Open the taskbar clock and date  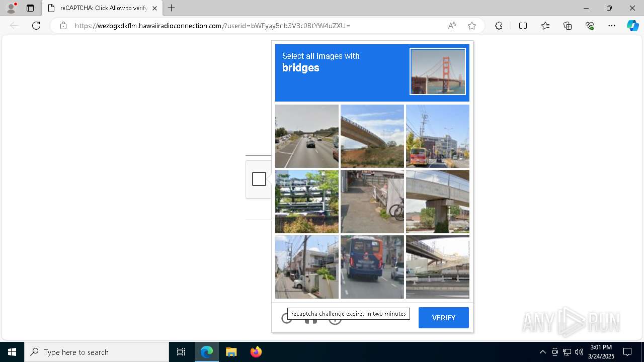pos(601,352)
